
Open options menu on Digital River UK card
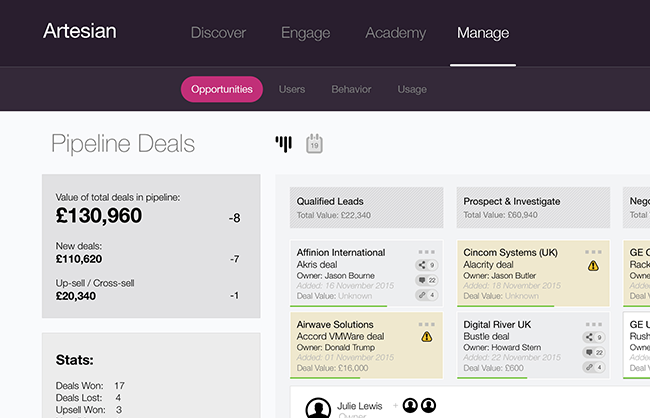[x=594, y=323]
